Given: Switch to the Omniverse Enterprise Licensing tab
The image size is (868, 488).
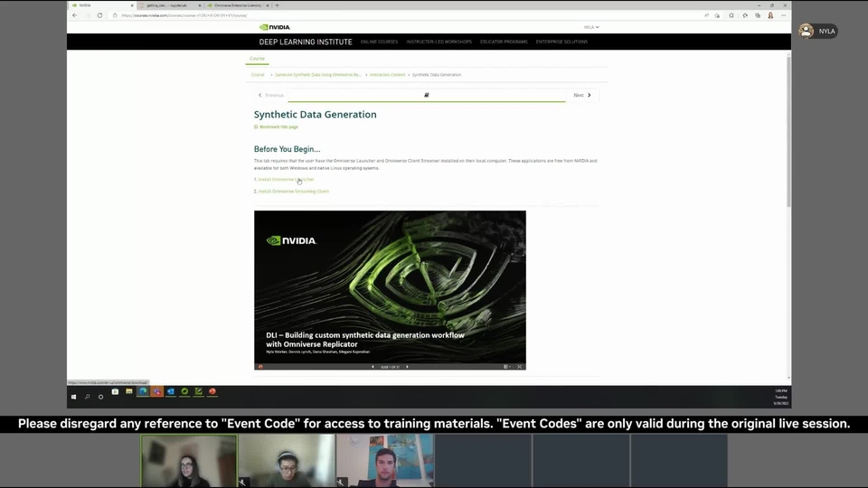Looking at the screenshot, I should click(237, 5).
